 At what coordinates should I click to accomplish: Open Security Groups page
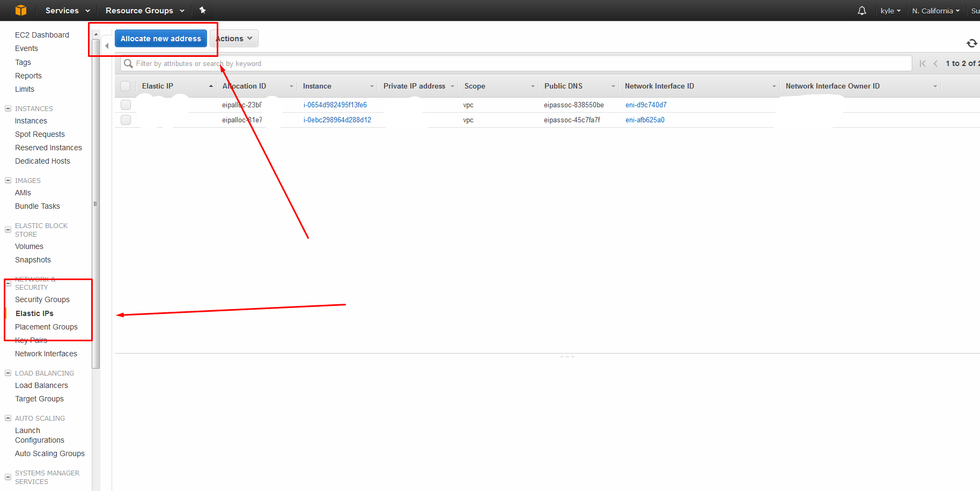coord(42,299)
